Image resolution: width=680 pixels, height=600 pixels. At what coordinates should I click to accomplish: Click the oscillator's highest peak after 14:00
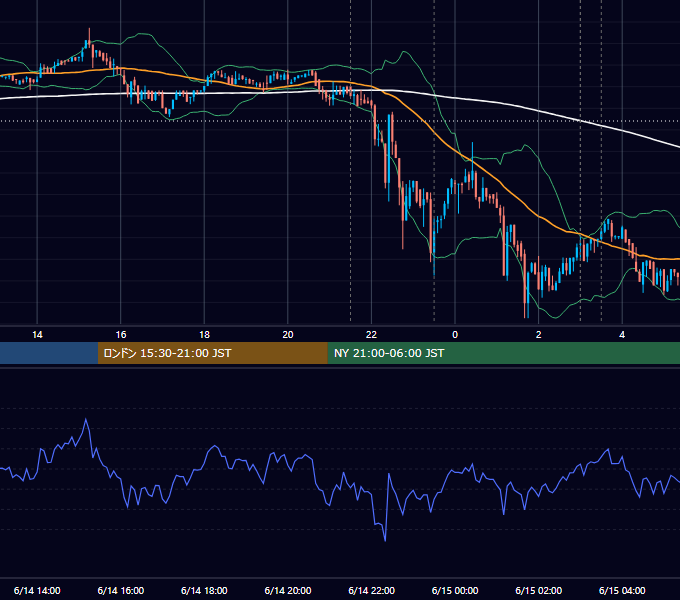tap(86, 419)
